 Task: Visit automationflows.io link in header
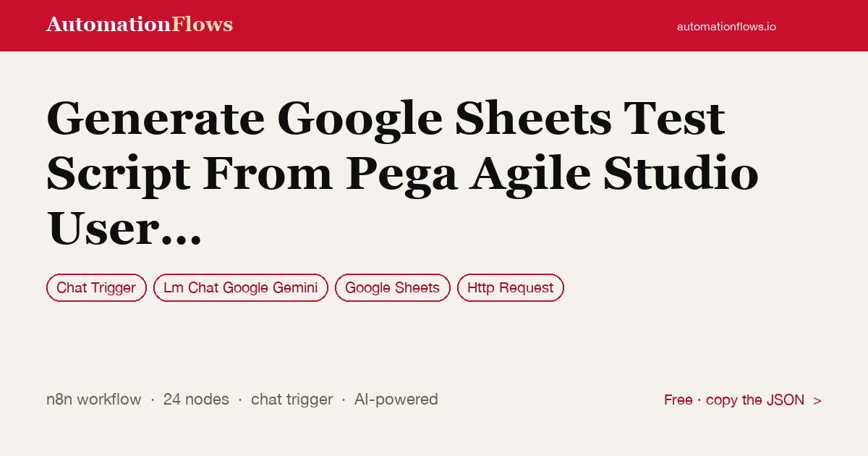726,26
